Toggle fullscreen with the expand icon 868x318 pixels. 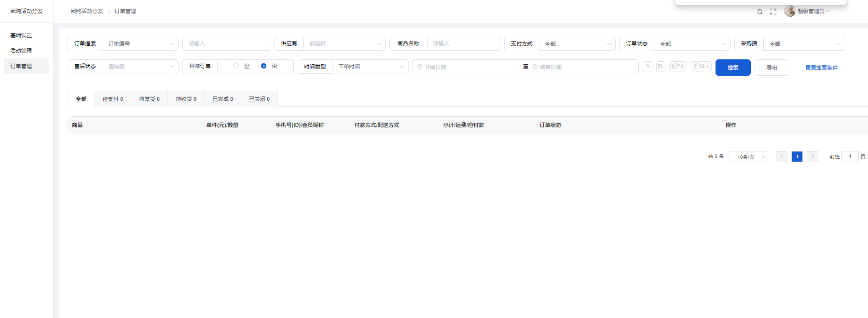(x=773, y=12)
